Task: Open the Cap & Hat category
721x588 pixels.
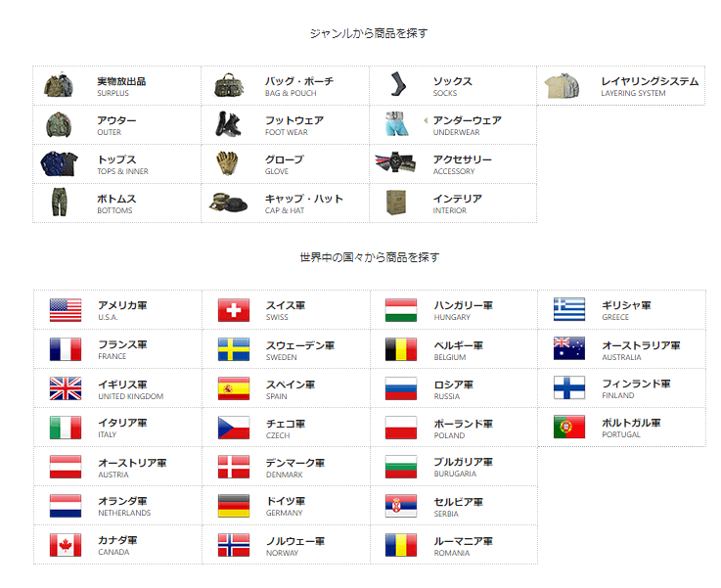Action: point(303,204)
